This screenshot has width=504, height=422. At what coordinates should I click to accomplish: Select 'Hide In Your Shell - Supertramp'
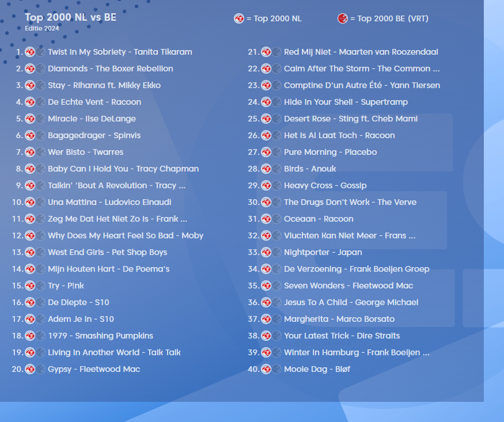[346, 102]
